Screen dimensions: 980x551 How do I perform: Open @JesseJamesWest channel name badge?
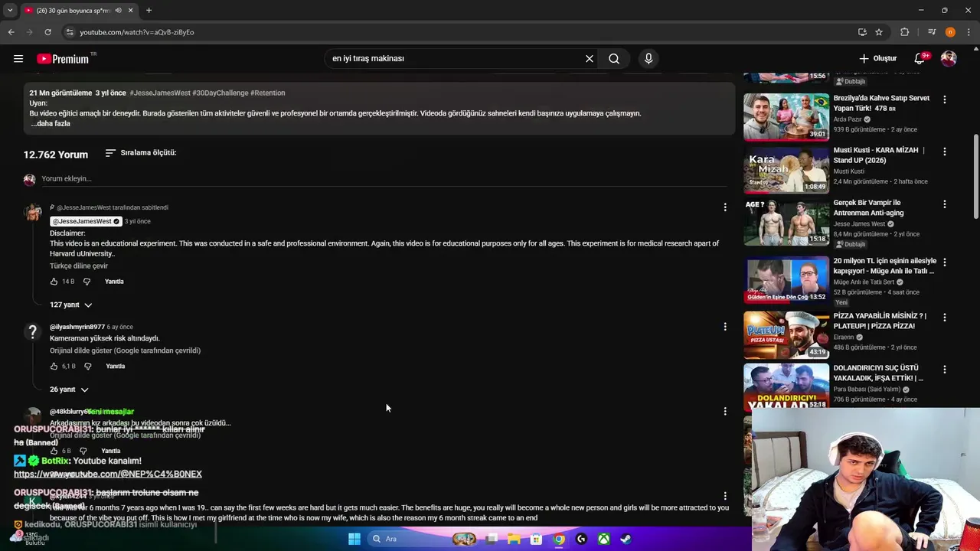coord(85,221)
